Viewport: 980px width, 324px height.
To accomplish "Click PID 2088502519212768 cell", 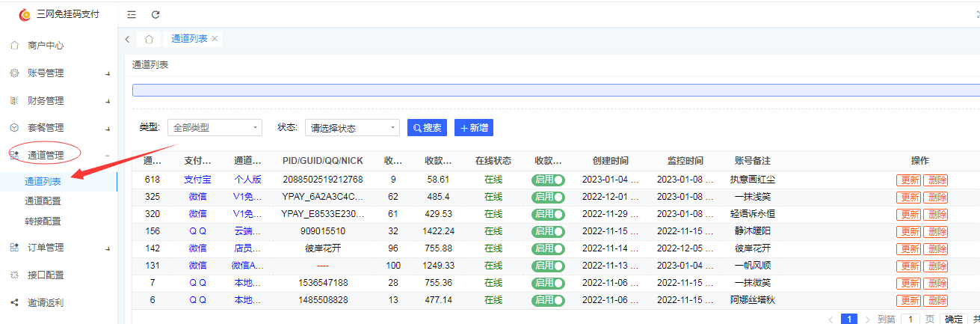I will [323, 180].
